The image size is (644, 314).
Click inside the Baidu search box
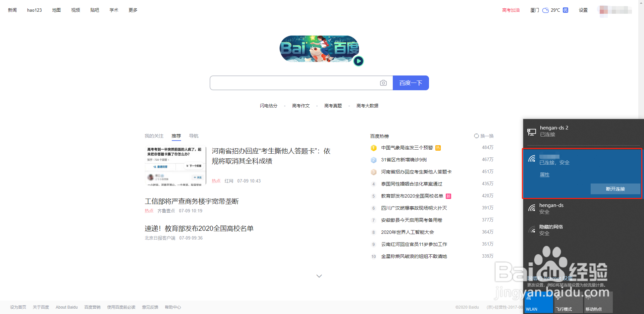(x=295, y=83)
